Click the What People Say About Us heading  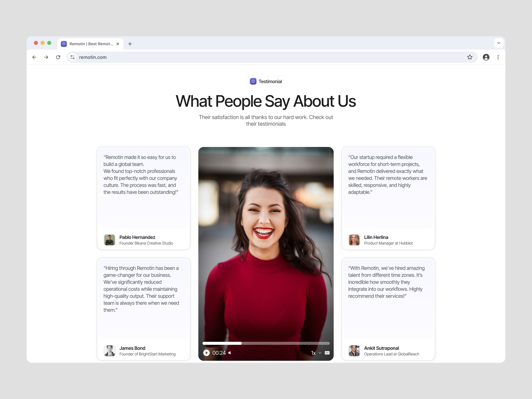[x=266, y=101]
